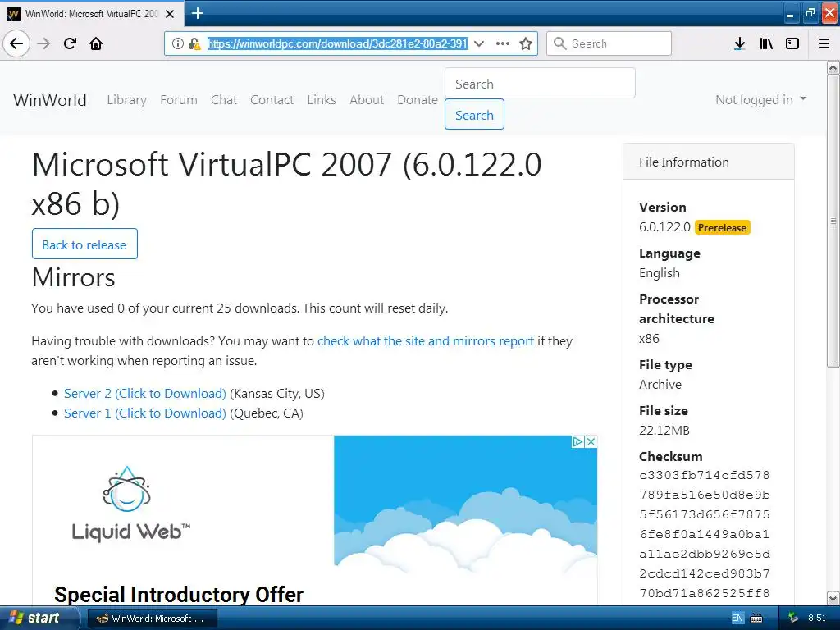This screenshot has height=630, width=840.
Task: Click the keyboard icon in taskbar
Action: 756,619
